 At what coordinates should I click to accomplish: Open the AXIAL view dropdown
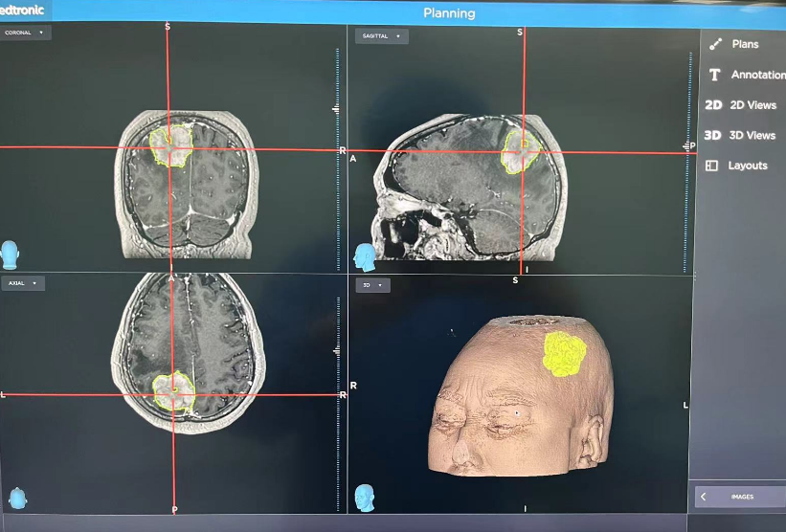[x=24, y=283]
